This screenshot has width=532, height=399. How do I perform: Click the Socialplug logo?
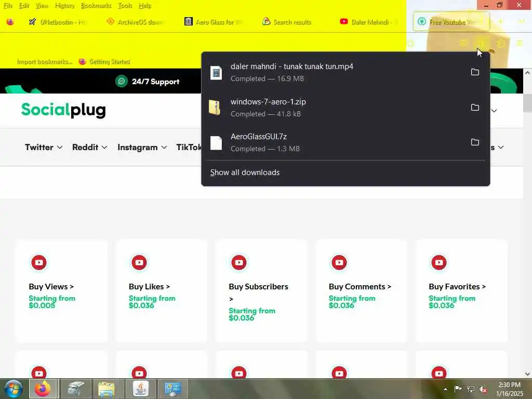(x=63, y=110)
